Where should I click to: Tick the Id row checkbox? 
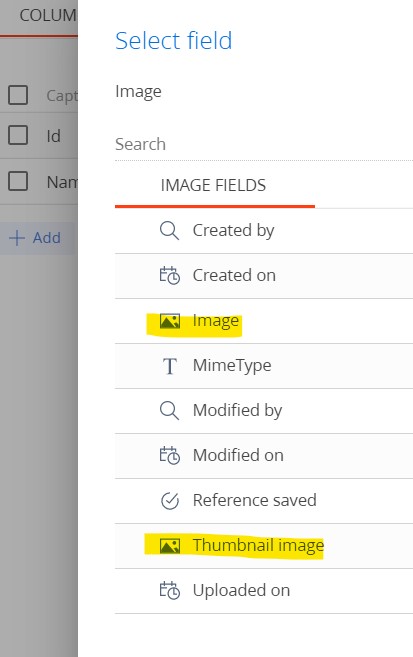click(x=18, y=135)
